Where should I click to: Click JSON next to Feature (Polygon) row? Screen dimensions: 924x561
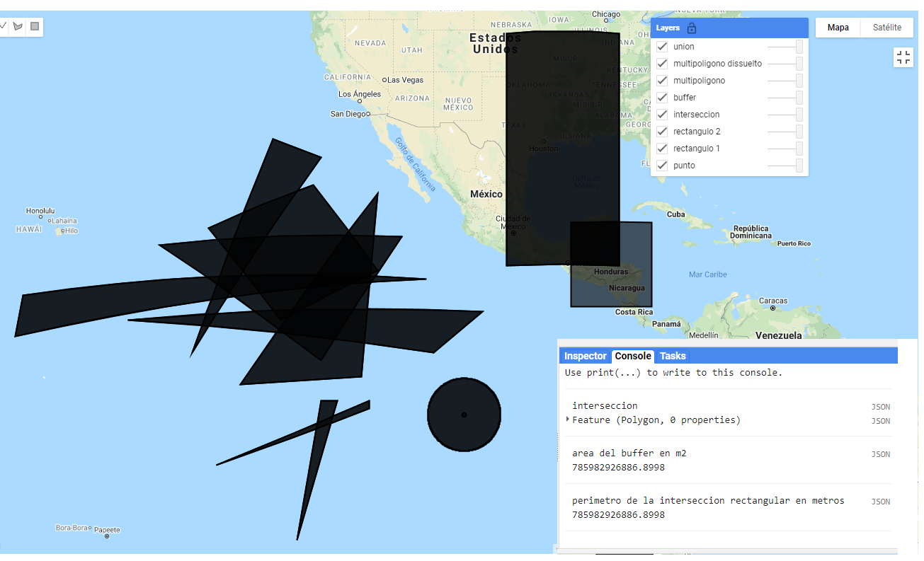880,421
